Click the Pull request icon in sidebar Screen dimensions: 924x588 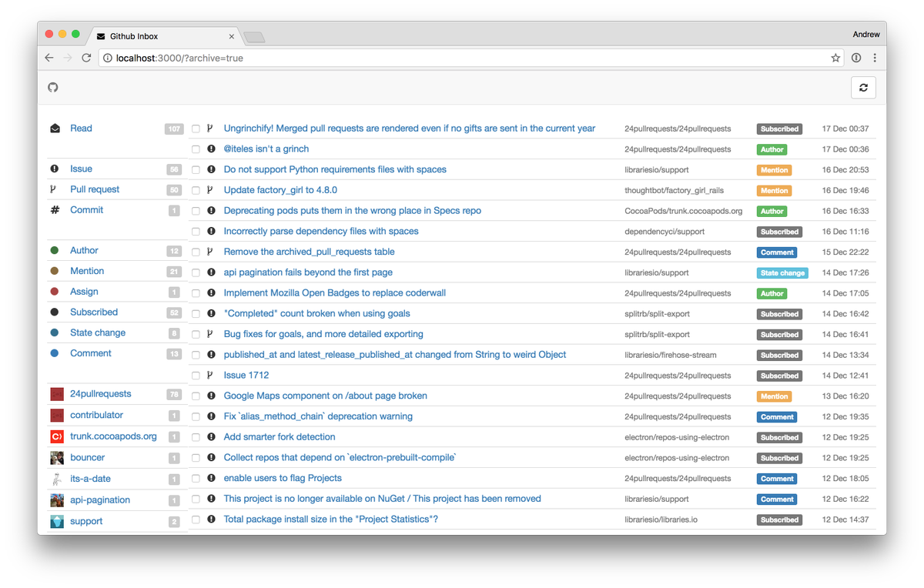[54, 189]
